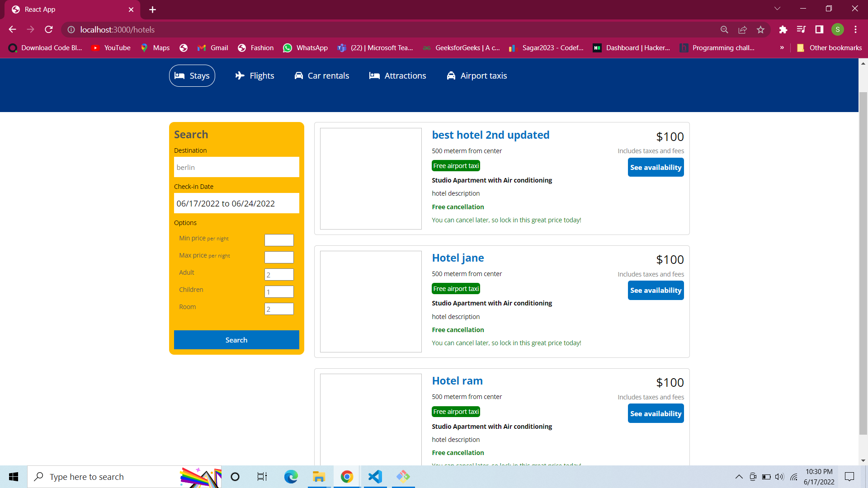Click the share icon in the address bar
Screen dimensions: 868x488
tap(742, 29)
